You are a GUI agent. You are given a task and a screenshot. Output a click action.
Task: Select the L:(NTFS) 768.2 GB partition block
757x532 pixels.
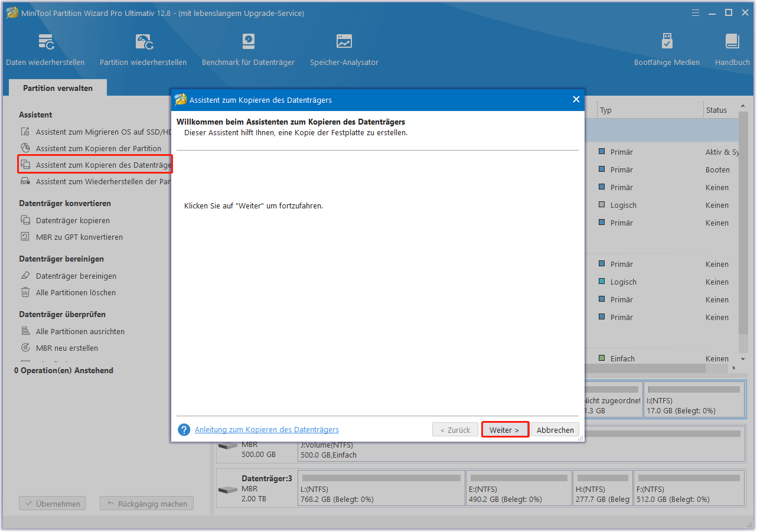click(x=381, y=488)
